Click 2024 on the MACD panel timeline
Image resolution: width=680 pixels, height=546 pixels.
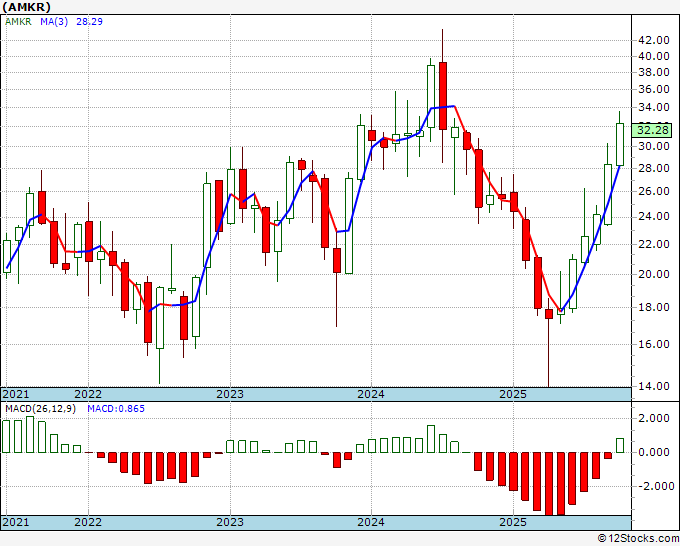click(x=371, y=522)
